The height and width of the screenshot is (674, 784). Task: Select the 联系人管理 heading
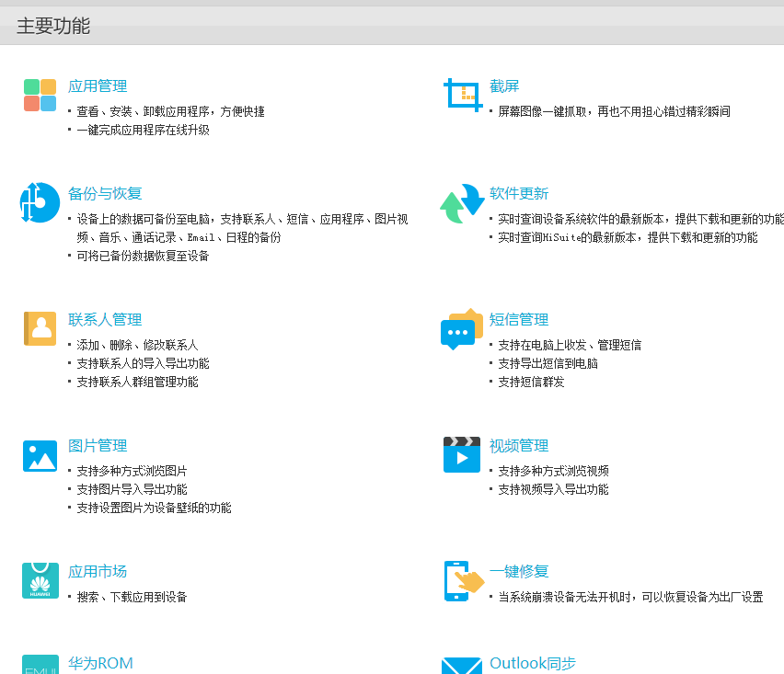tap(105, 320)
